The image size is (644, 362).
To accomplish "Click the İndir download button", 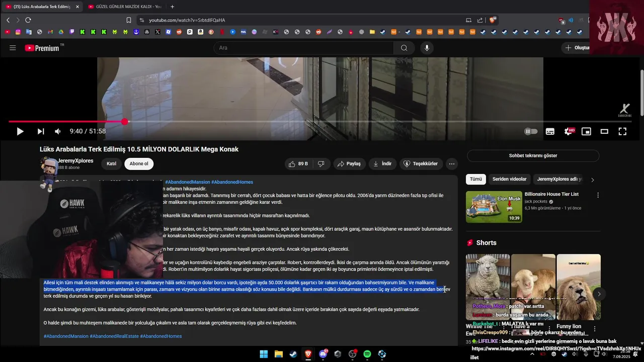I will (x=382, y=164).
